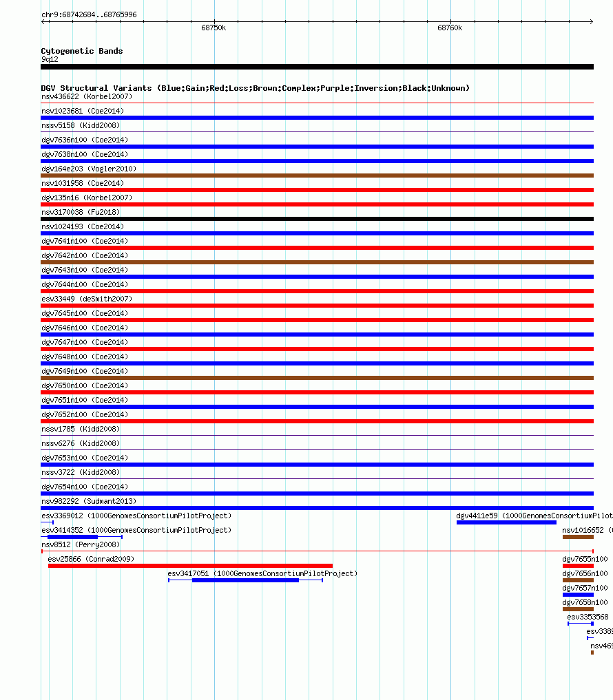
Task: Click the nsv1031958 (Coe2014) label
Action: pyautogui.click(x=83, y=183)
